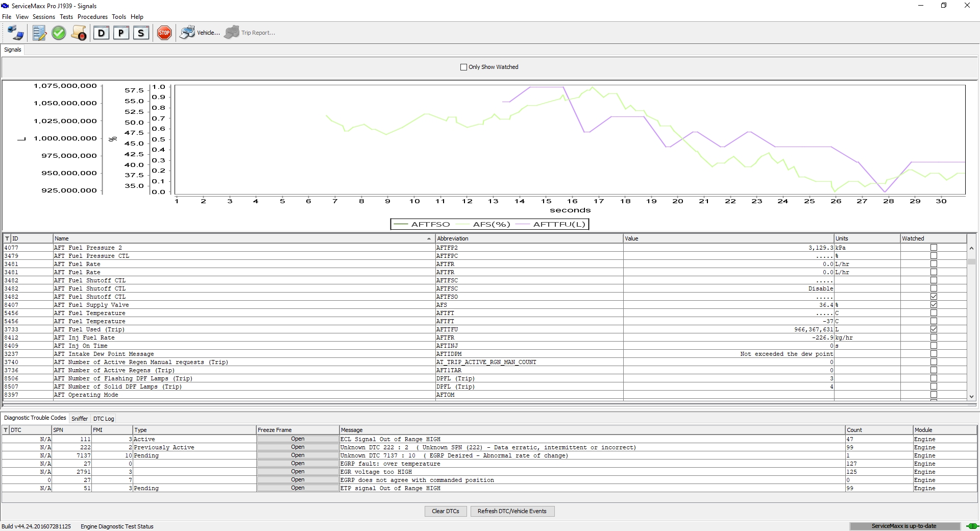Click the form with pencil toolbar icon

tap(39, 33)
